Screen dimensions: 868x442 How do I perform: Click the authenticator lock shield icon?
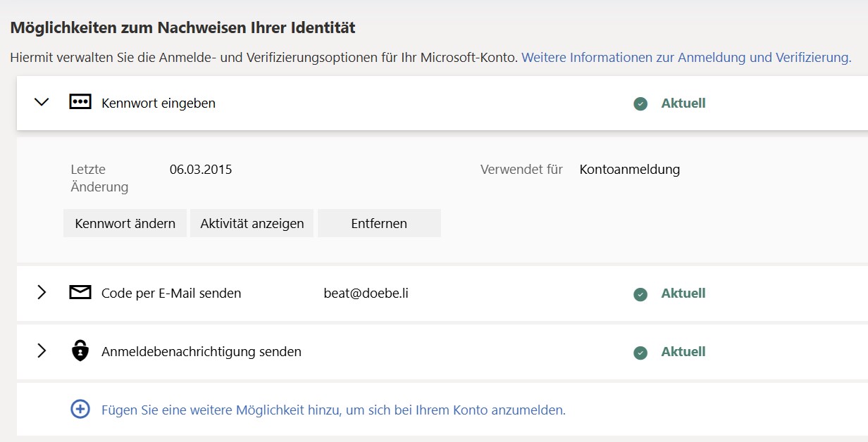(80, 351)
